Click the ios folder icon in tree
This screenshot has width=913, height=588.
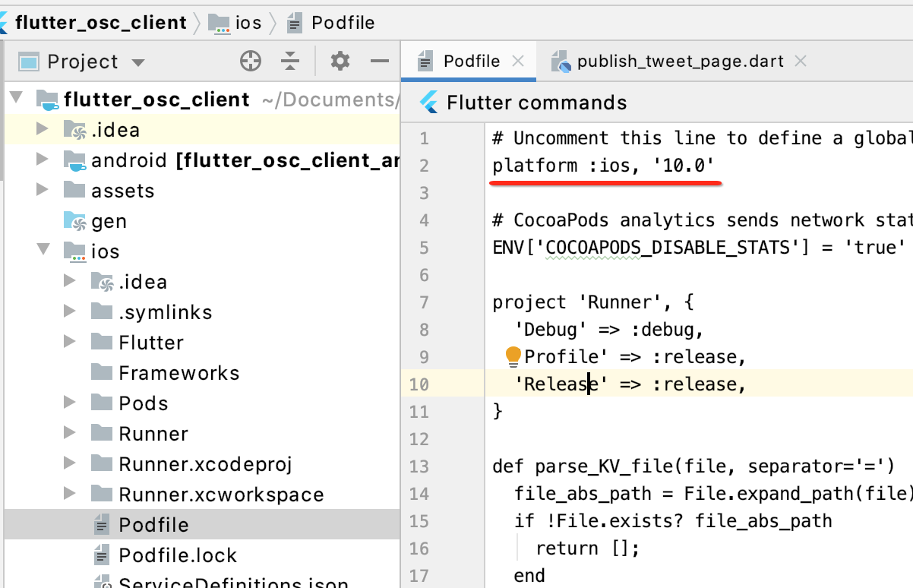(x=74, y=251)
